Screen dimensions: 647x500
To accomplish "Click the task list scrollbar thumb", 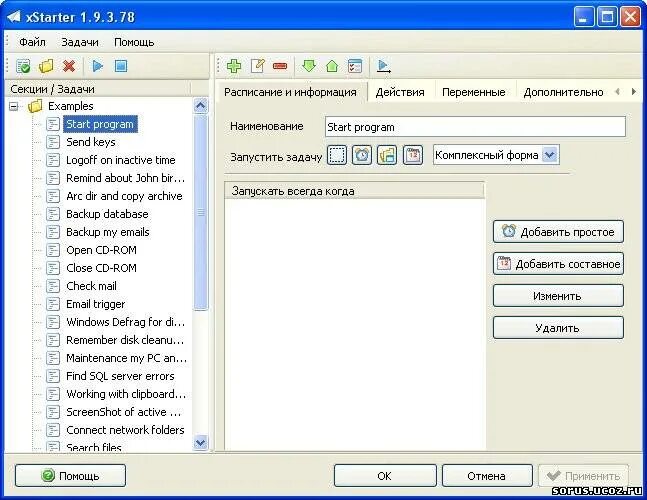I will [201, 212].
